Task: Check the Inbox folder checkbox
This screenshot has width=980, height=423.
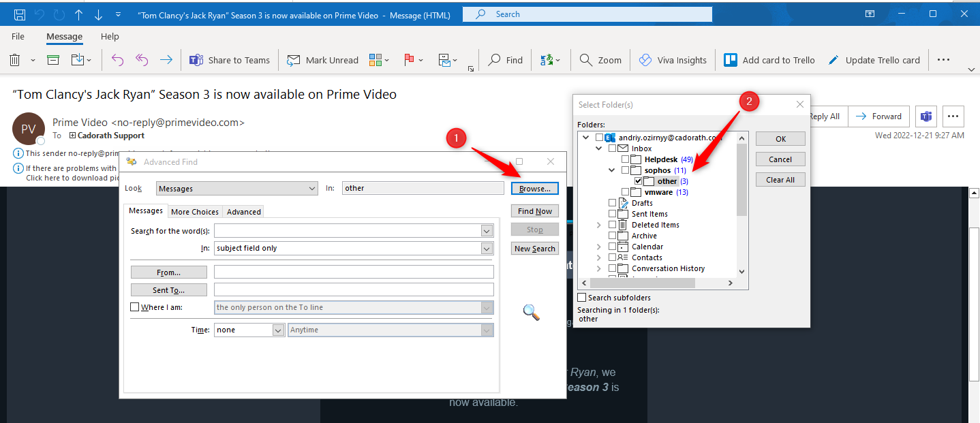Action: (x=612, y=148)
